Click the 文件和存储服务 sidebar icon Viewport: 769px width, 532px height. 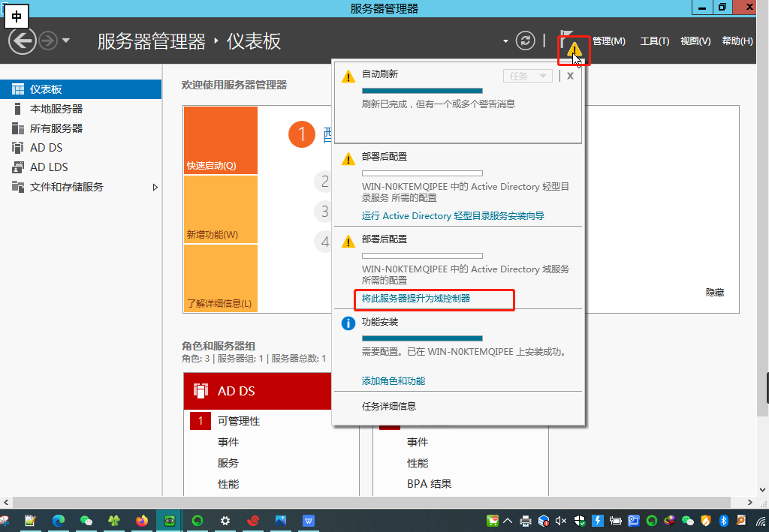(18, 187)
